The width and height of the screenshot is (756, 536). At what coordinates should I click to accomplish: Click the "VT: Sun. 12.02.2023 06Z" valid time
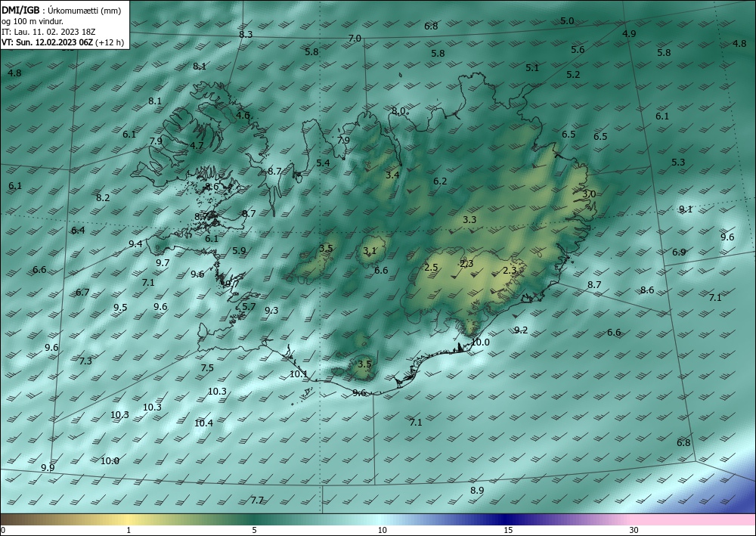coord(47,42)
